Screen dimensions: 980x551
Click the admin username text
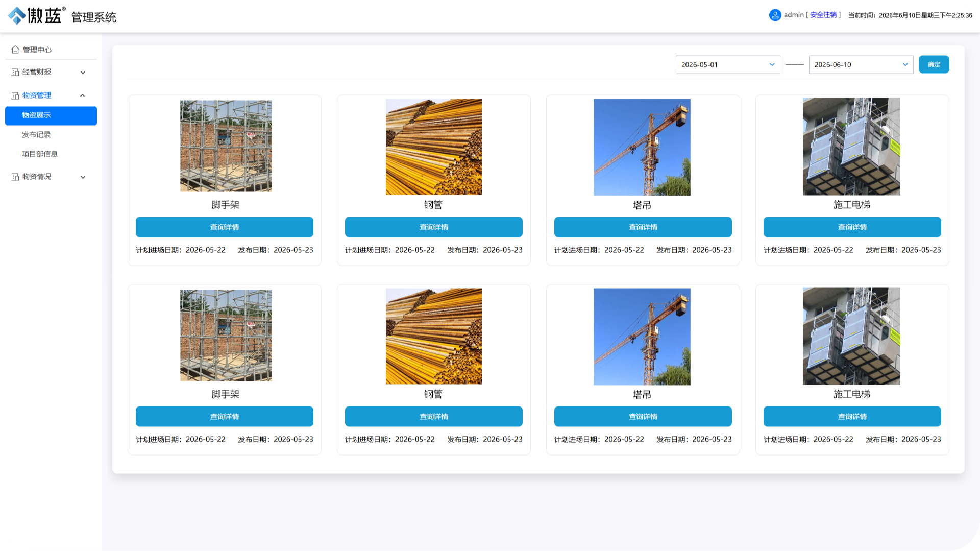(x=794, y=15)
